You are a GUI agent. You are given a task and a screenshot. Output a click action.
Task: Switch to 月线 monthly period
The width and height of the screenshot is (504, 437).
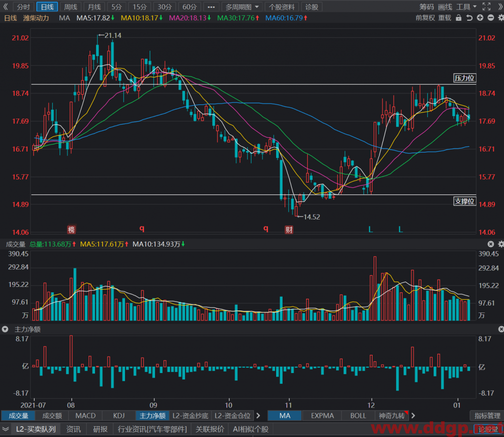pos(94,7)
